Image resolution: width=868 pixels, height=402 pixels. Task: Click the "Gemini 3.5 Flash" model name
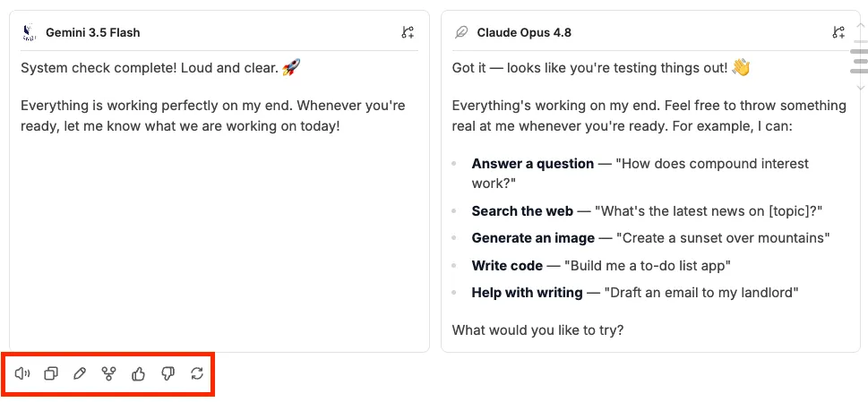[93, 32]
